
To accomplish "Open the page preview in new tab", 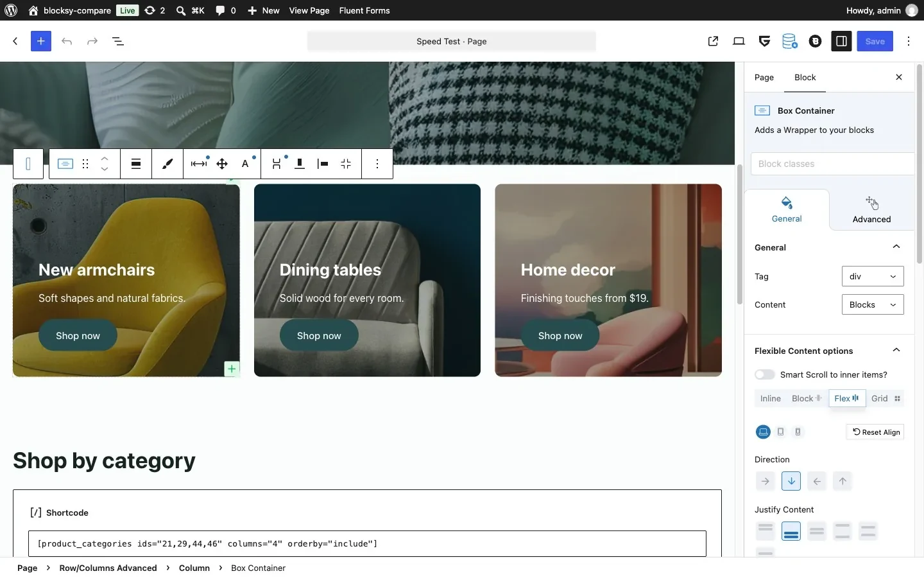I will [x=714, y=42].
